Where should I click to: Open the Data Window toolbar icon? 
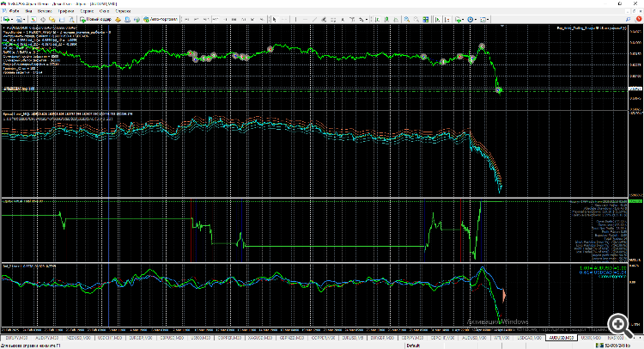point(43,19)
